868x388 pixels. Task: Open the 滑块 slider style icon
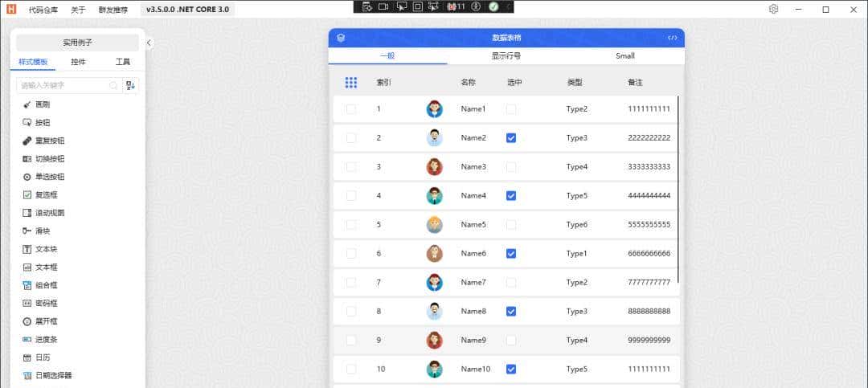(27, 231)
